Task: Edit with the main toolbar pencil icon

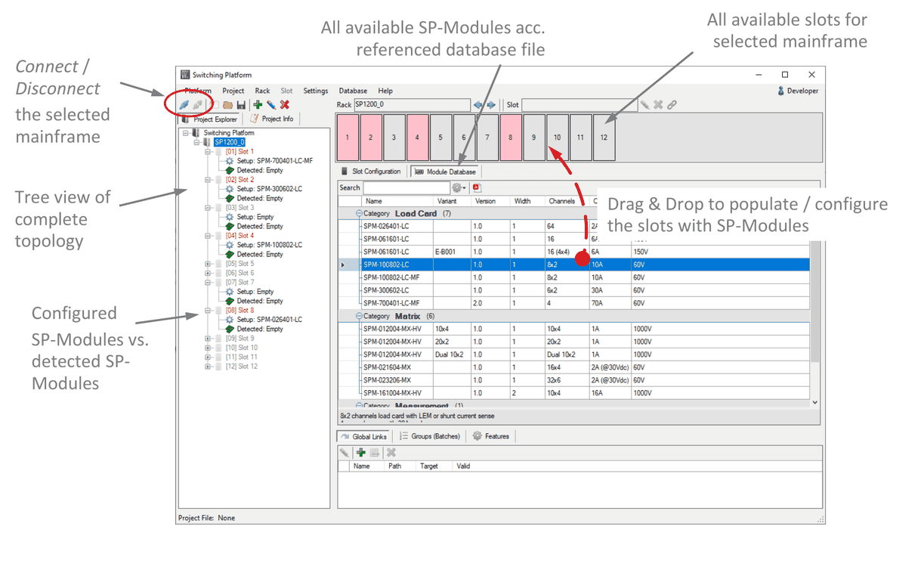Action: (271, 105)
